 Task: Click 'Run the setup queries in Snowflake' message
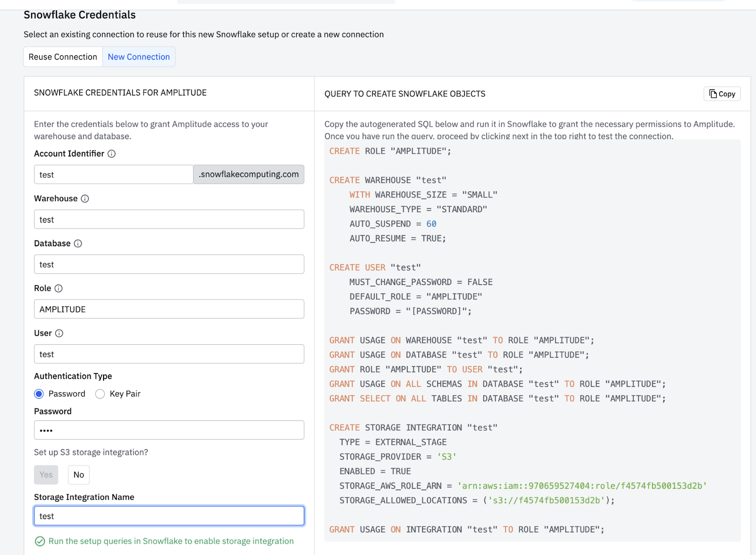(171, 541)
